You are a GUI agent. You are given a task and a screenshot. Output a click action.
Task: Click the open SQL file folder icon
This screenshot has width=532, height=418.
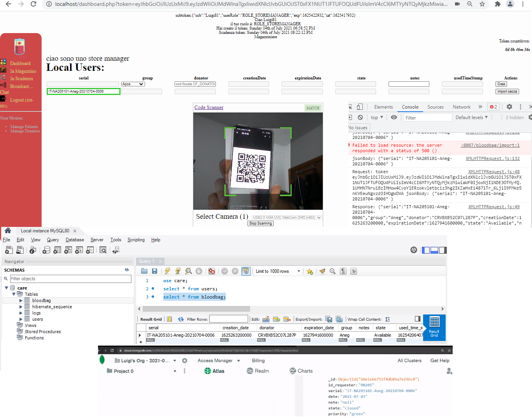(144, 271)
